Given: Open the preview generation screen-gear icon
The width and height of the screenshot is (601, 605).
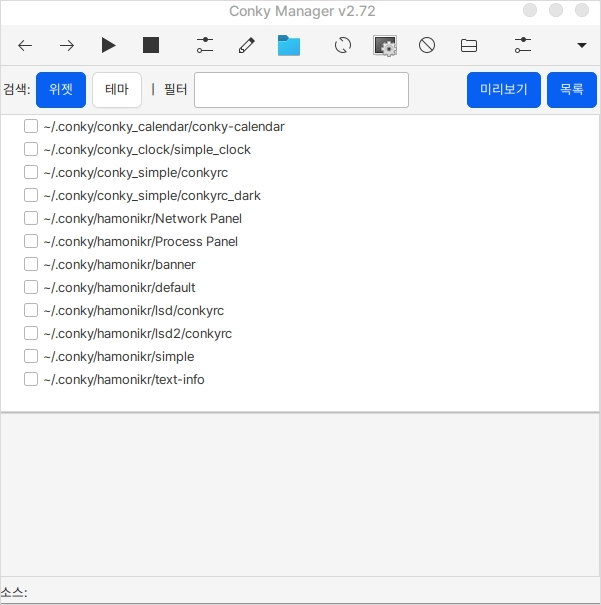Looking at the screenshot, I should click(x=385, y=45).
